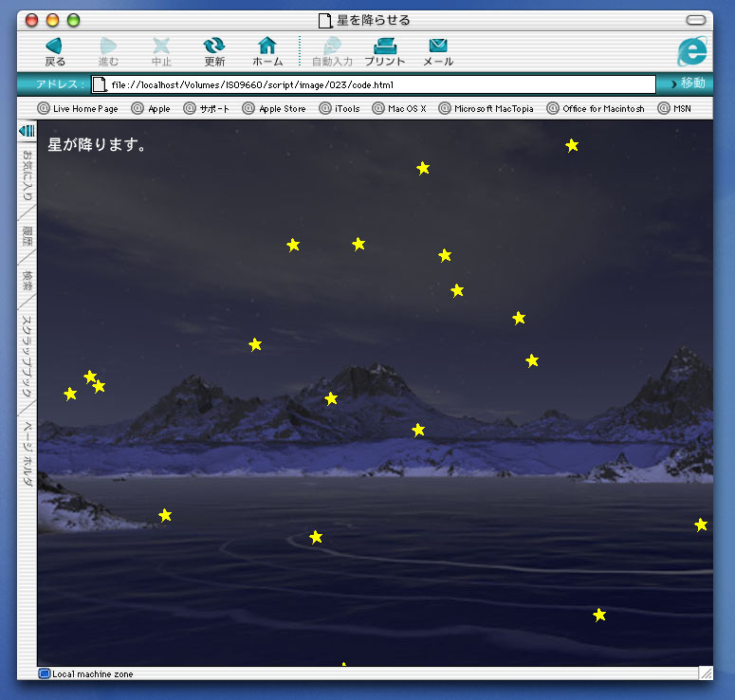Click the 自動入力 autofill button

tap(332, 51)
